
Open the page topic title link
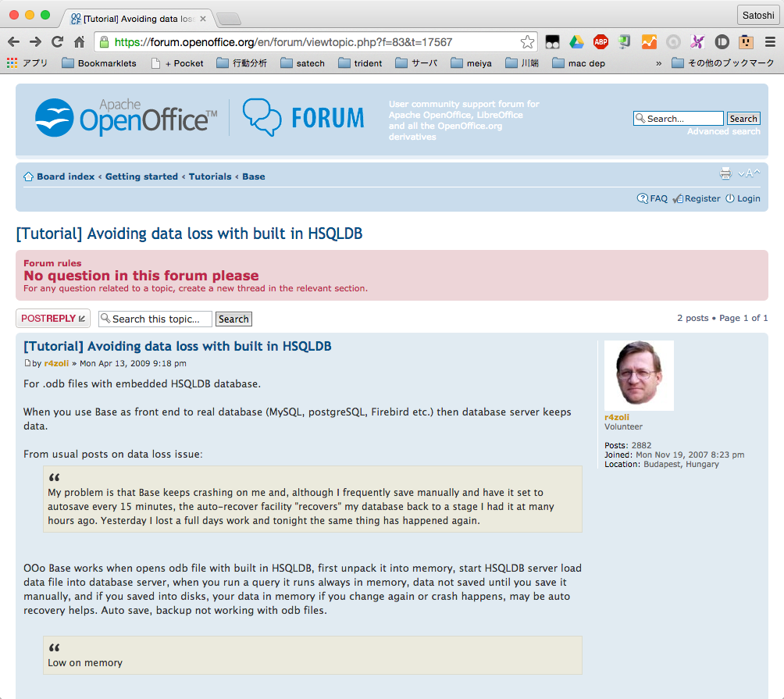point(189,234)
